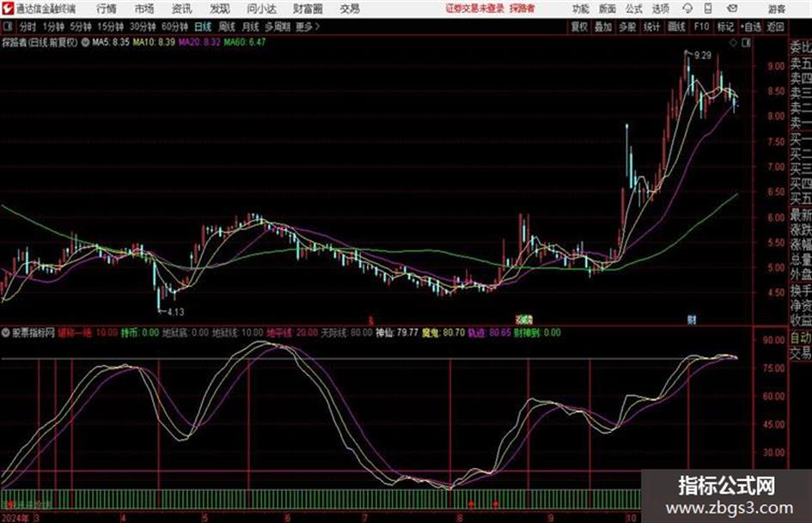Switch to 30分钟 period tab
Viewport: 812px width, 523px height.
pyautogui.click(x=143, y=27)
